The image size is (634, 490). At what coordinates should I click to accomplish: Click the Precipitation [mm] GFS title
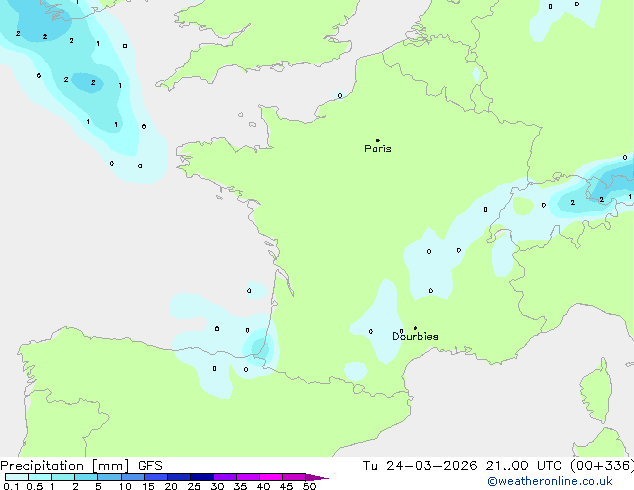(x=81, y=466)
